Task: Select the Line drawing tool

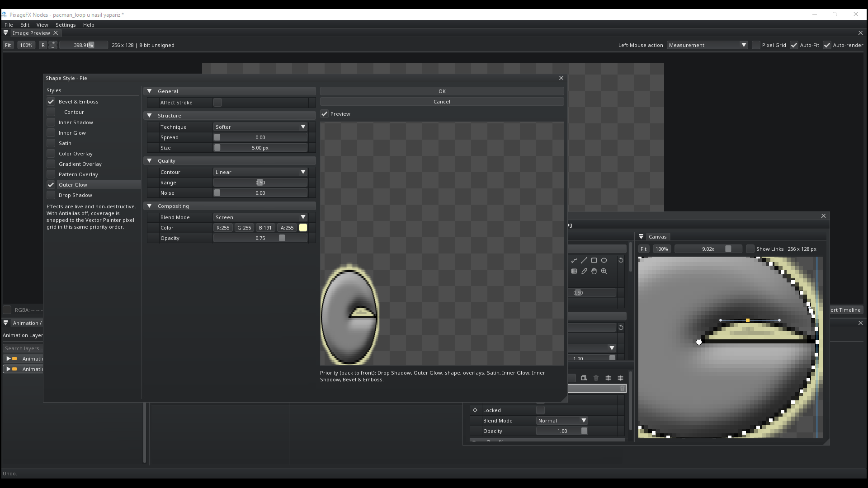Action: (584, 261)
